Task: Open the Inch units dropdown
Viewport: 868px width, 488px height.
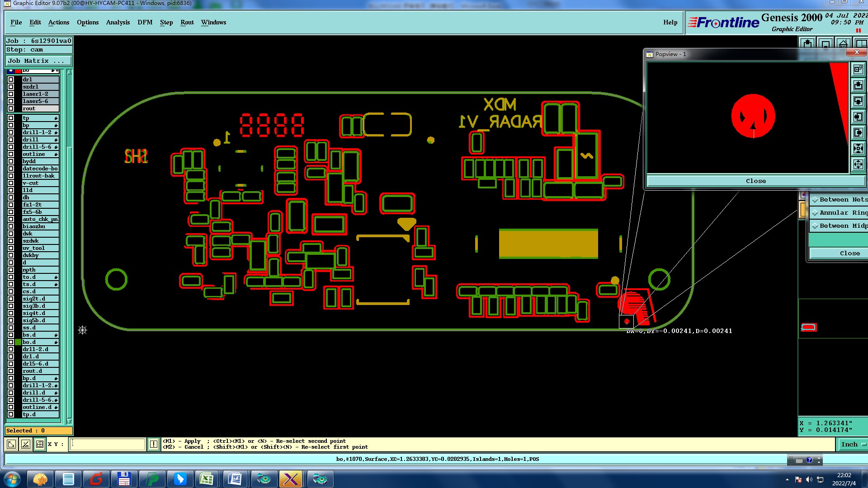Action: (x=853, y=444)
